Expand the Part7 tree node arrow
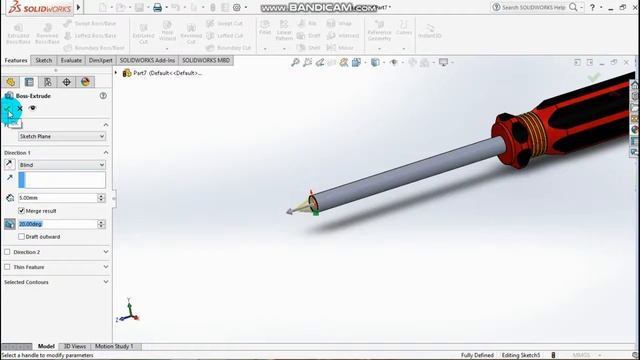The image size is (640, 360). (x=116, y=73)
